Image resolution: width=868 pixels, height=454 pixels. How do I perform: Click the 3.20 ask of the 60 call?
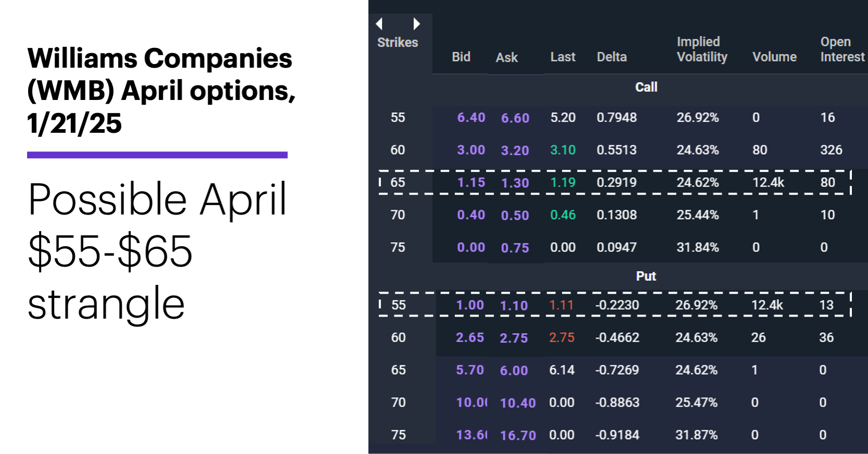point(515,150)
